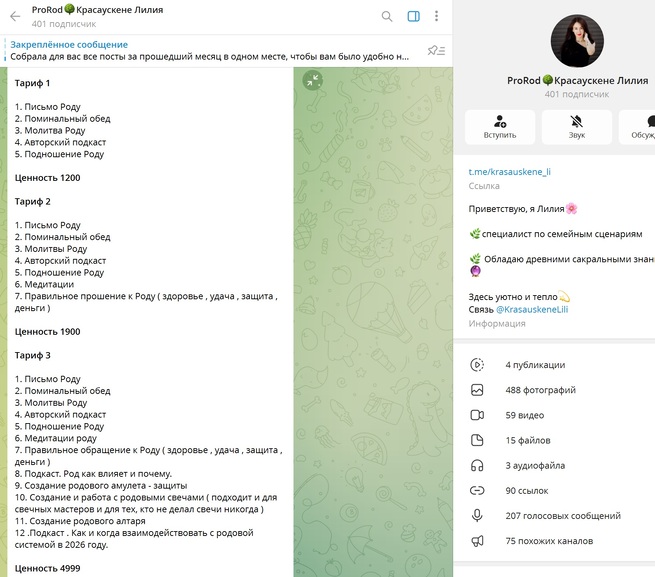
Task: View the 90 ссылок shared links
Action: pos(527,490)
